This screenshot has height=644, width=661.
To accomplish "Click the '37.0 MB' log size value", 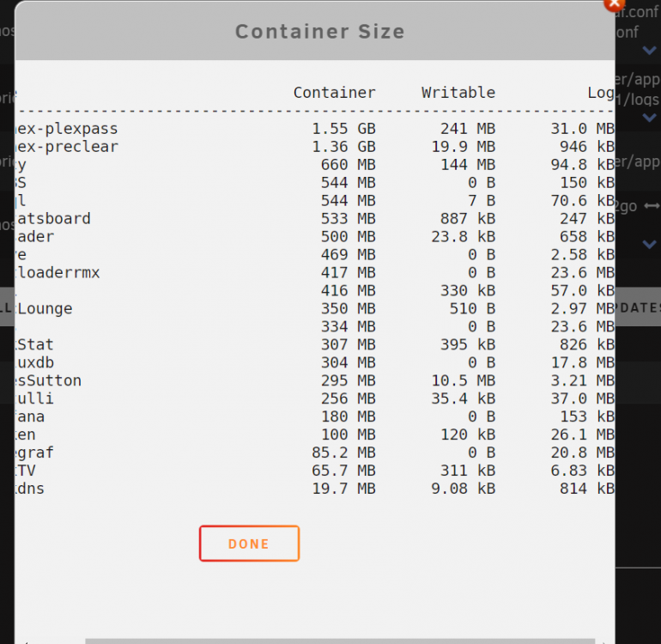I will [x=583, y=398].
